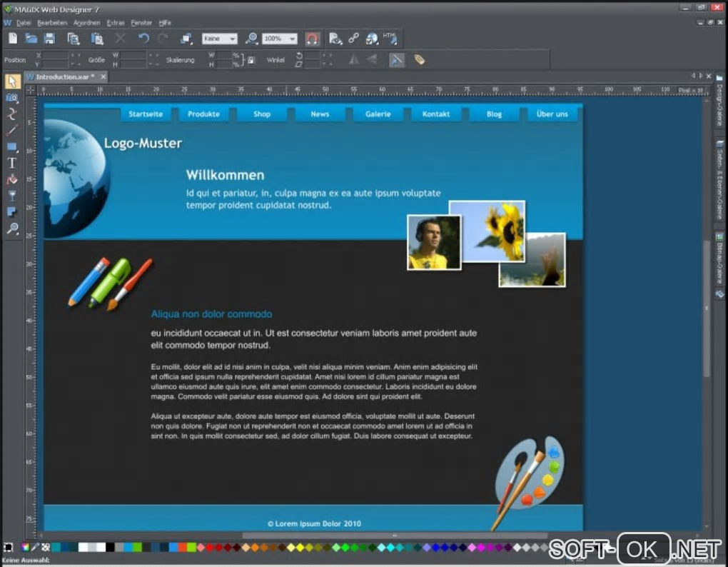Click the Produkte navigation button
The height and width of the screenshot is (567, 728).
pyautogui.click(x=204, y=114)
